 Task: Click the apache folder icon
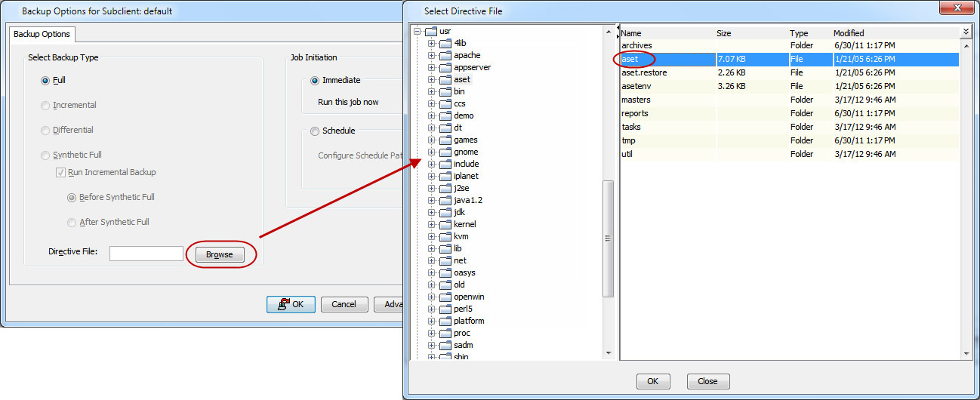445,56
